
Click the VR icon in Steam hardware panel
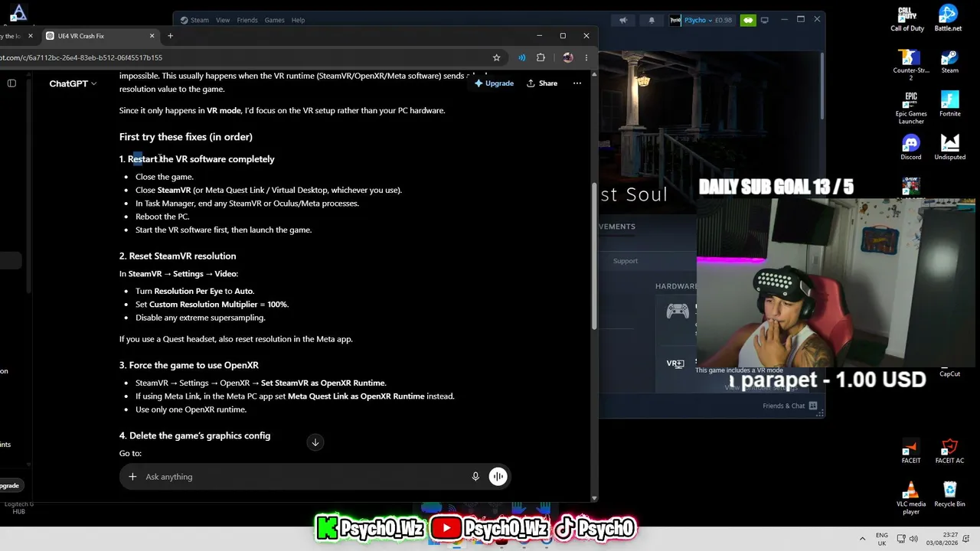point(675,364)
